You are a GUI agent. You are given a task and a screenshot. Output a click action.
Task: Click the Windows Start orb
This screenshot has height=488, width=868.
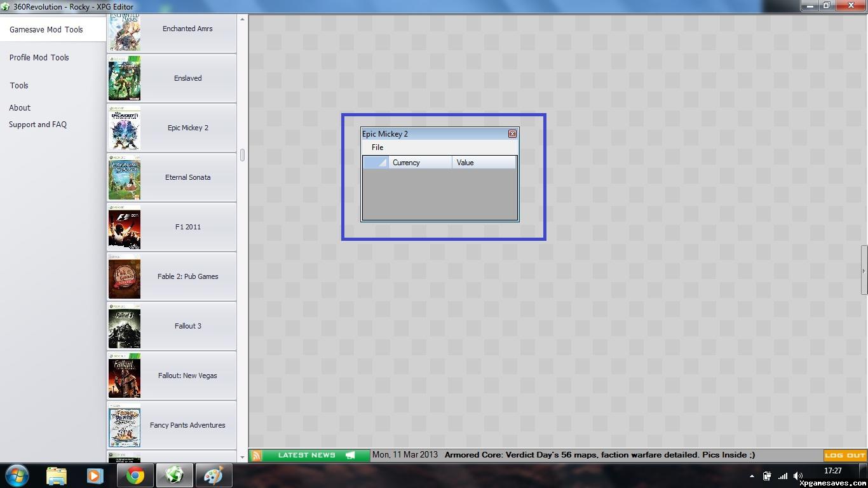click(17, 475)
